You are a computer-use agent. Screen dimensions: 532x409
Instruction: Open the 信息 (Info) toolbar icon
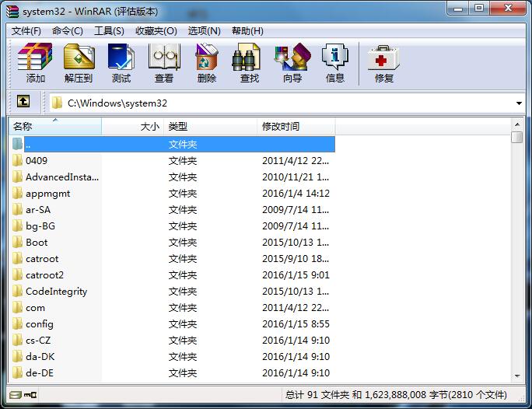(335, 63)
